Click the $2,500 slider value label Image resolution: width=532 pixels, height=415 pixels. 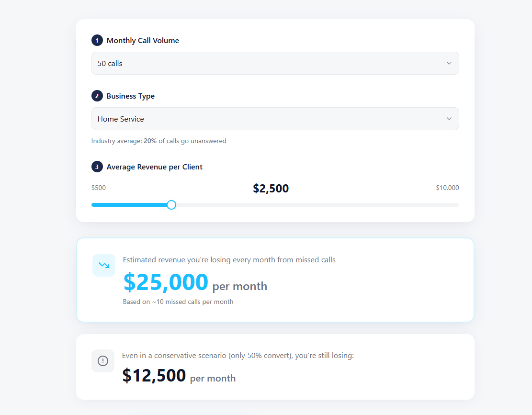tap(271, 189)
